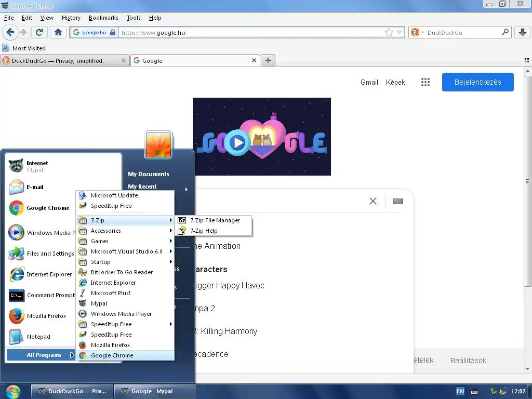Click the forward navigation arrow
532x399 pixels.
(x=23, y=32)
